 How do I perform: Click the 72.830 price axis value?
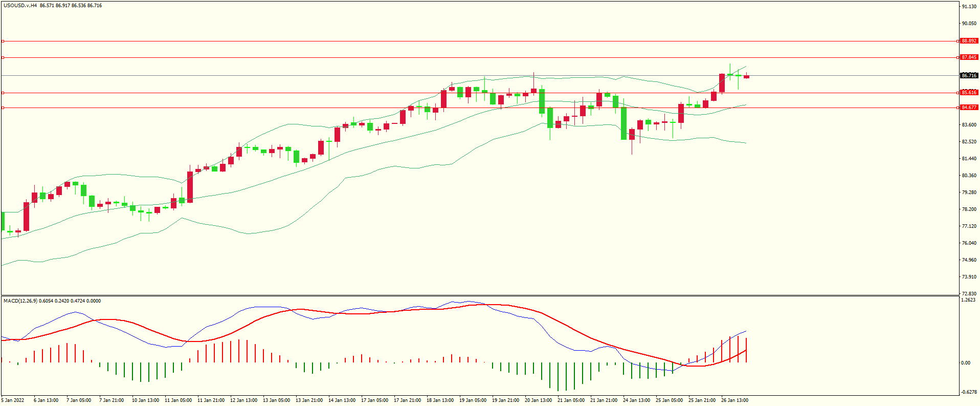pyautogui.click(x=969, y=294)
